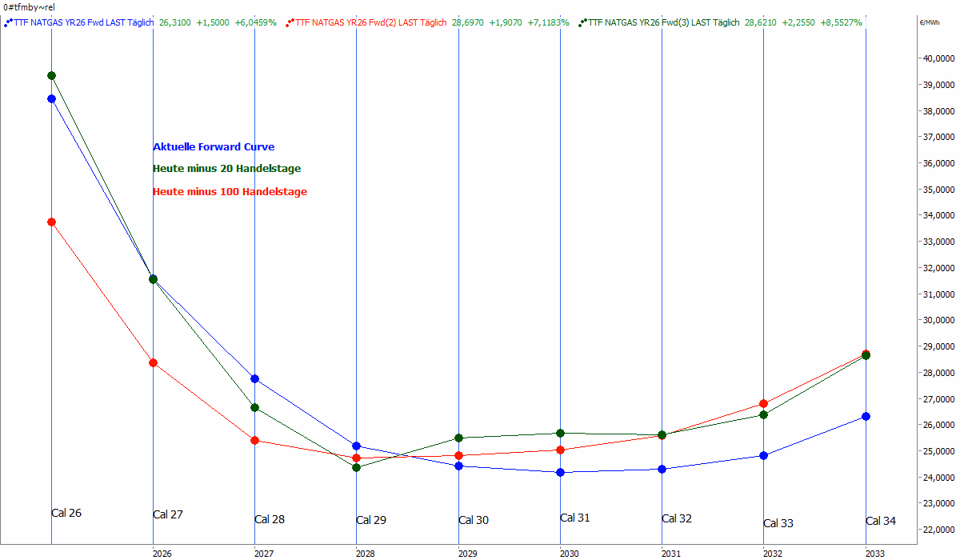Viewport: 960px width, 560px height.
Task: Click the Cal 26 label
Action: [x=66, y=513]
